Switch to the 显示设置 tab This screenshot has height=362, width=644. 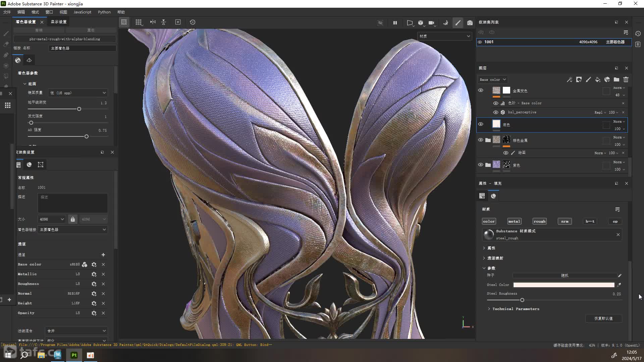click(59, 22)
